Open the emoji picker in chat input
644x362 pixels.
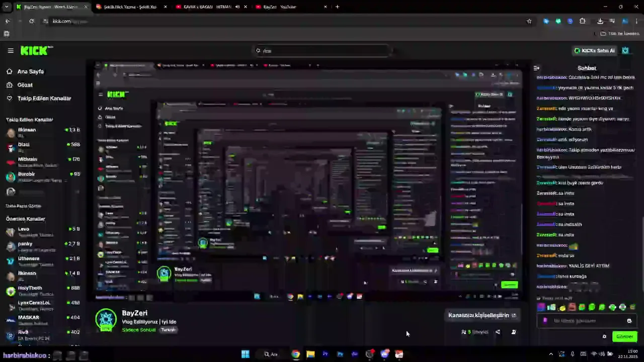pos(629,321)
